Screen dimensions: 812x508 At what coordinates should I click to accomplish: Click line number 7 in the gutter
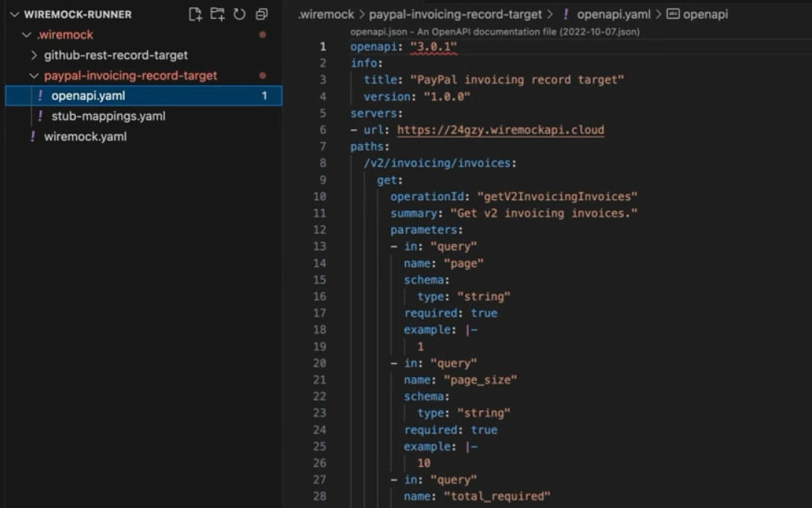click(322, 146)
